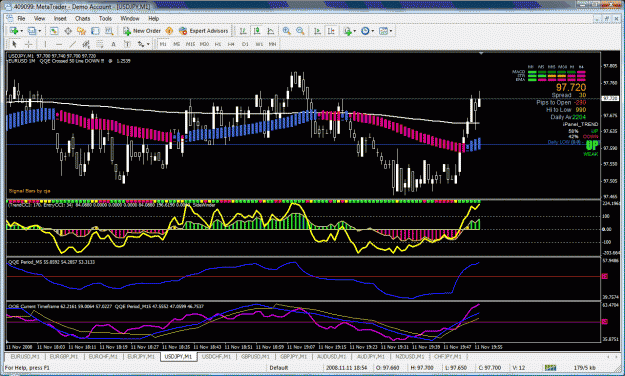Screen dimensions: 625x376
Task: Open the Insert menu
Action: click(x=60, y=18)
